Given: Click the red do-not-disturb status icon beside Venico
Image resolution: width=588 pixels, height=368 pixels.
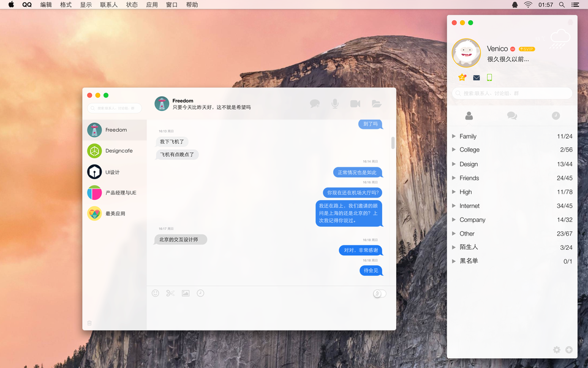Looking at the screenshot, I should point(513,49).
